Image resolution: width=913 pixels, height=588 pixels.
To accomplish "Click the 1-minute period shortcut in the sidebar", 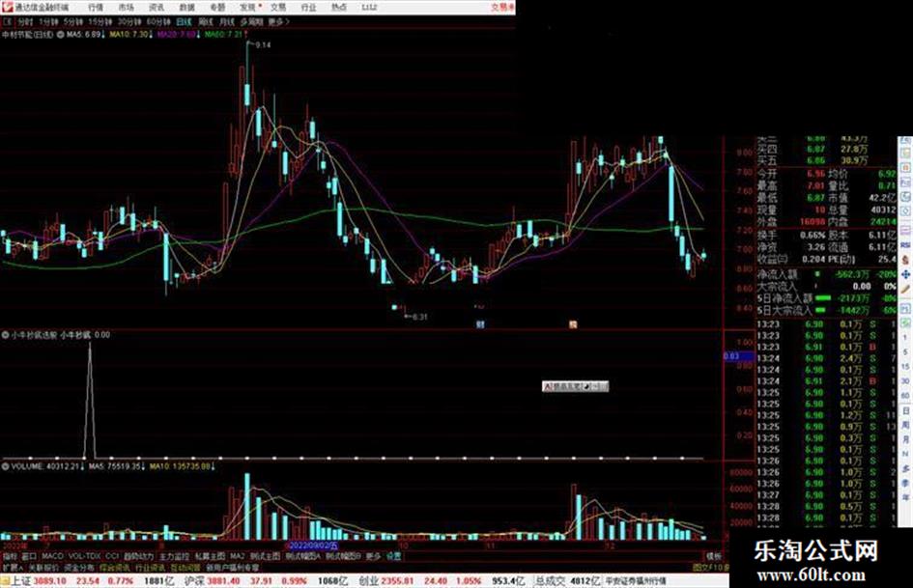I will 905,338.
